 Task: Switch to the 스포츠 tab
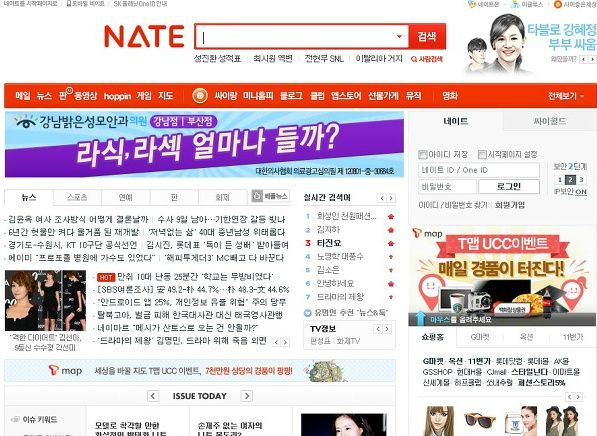(x=77, y=197)
